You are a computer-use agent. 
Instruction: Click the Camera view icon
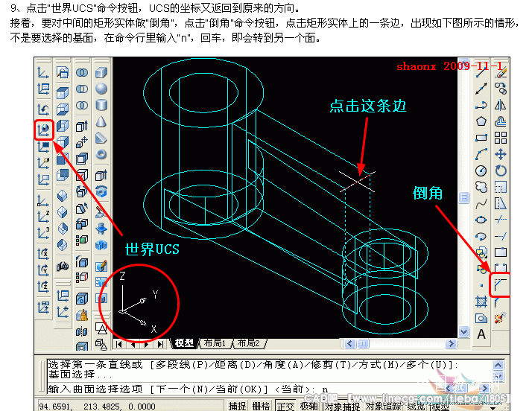pyautogui.click(x=63, y=267)
